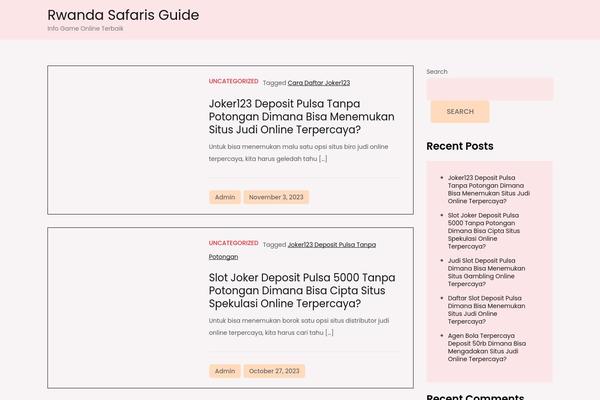Open the Cara Daftar Joker123 tag
This screenshot has height=400, width=600.
pos(319,83)
